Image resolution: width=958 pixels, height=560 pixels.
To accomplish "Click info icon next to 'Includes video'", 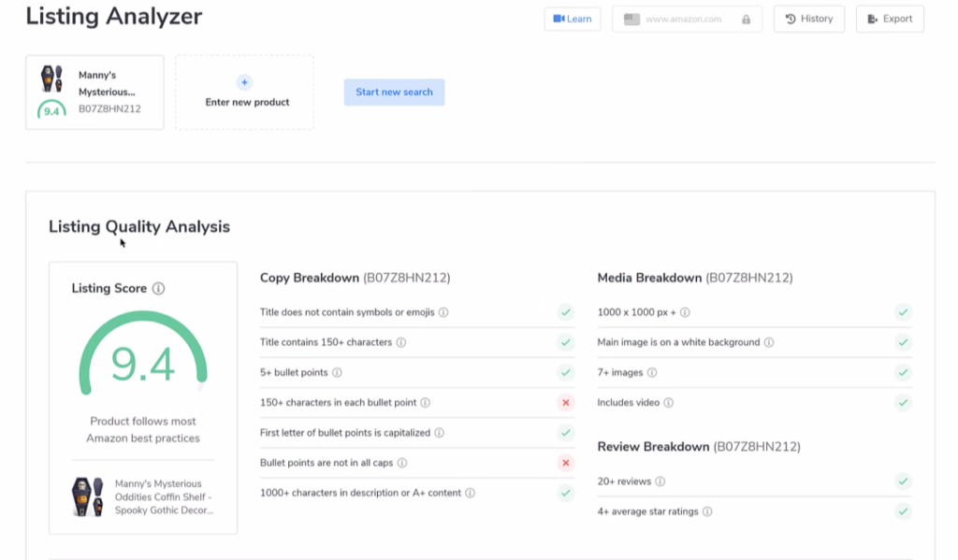I will [x=669, y=403].
